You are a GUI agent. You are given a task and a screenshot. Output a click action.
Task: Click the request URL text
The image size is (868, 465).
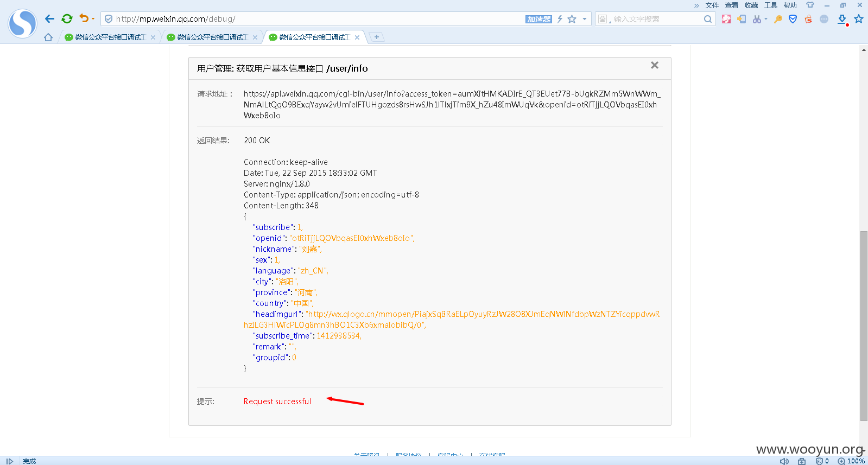tap(452, 105)
